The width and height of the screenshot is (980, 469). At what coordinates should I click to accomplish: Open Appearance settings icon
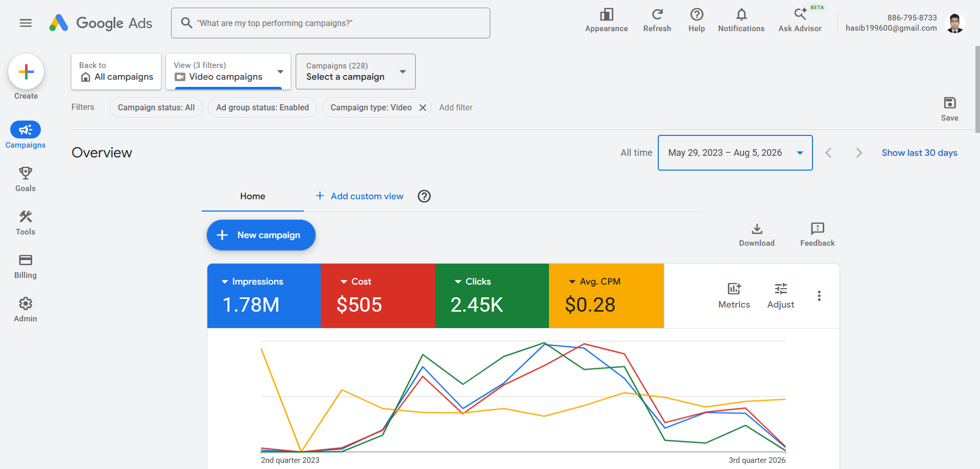[606, 20]
